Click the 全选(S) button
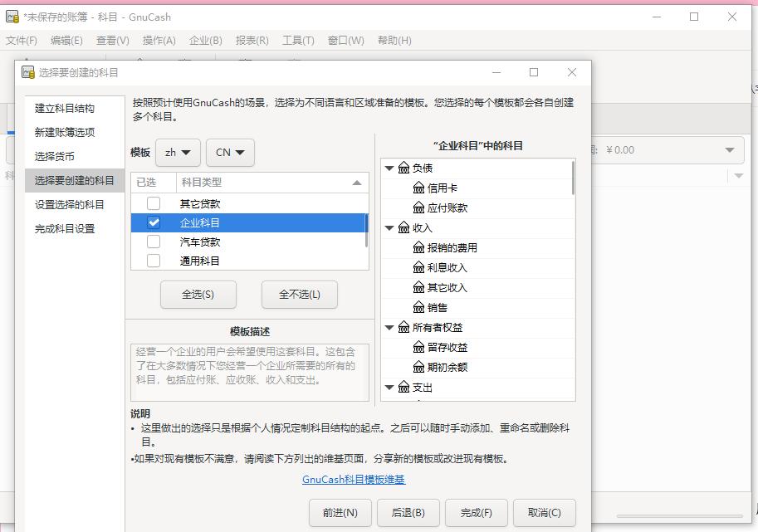 click(x=198, y=295)
